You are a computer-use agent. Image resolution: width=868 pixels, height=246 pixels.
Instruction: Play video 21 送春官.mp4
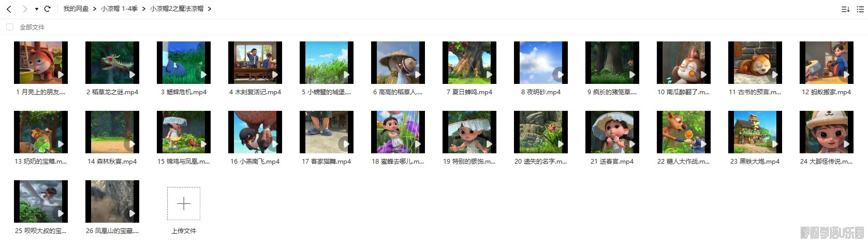[x=632, y=144]
